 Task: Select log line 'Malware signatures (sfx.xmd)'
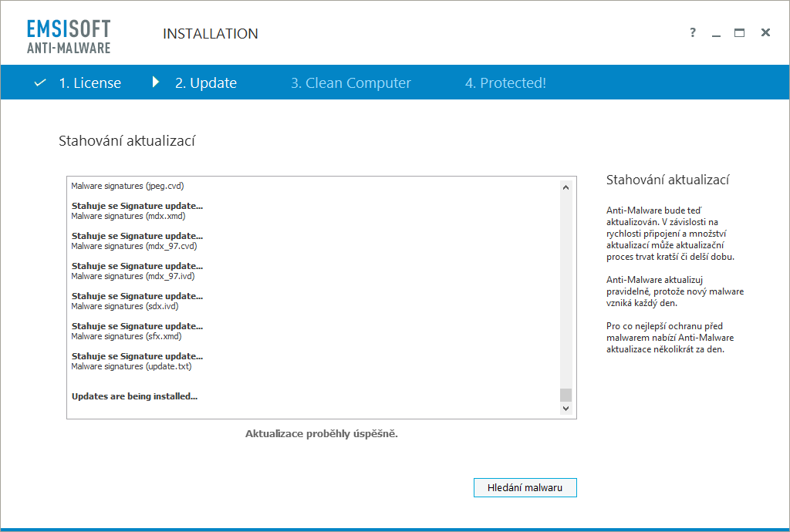pos(127,336)
